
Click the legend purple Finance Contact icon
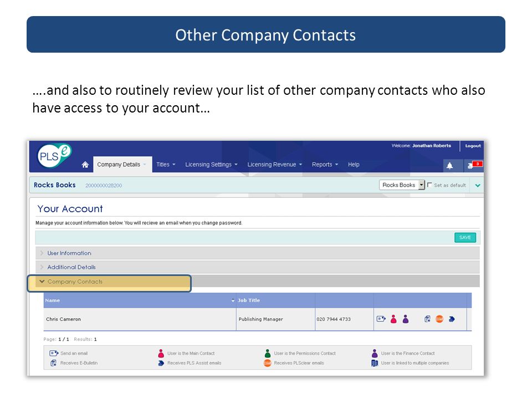[x=375, y=353]
